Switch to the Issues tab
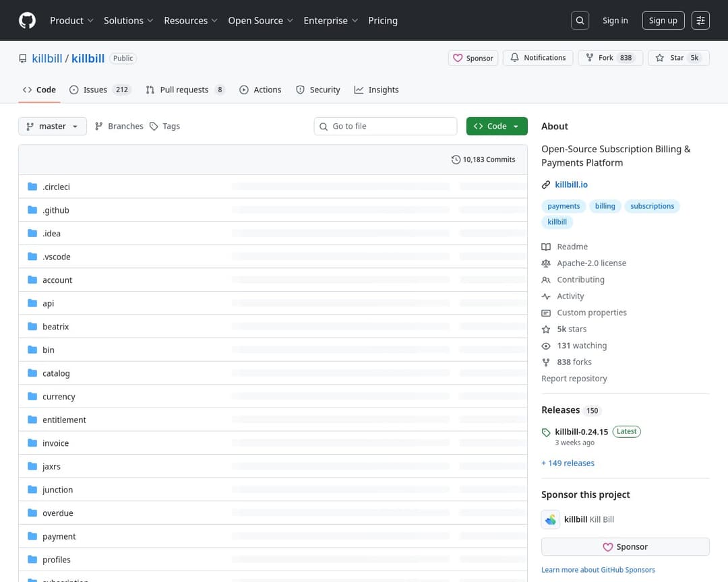The image size is (728, 582). [100, 90]
